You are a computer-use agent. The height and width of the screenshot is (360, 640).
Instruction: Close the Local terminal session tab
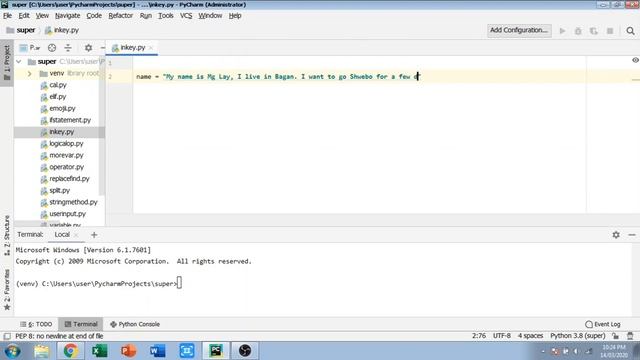pyautogui.click(x=76, y=235)
